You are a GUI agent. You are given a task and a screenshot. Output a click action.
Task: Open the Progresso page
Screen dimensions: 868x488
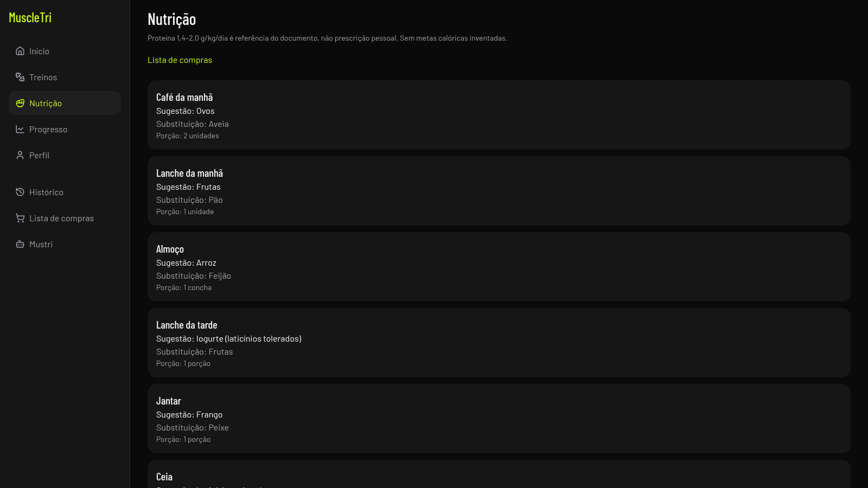[65, 129]
